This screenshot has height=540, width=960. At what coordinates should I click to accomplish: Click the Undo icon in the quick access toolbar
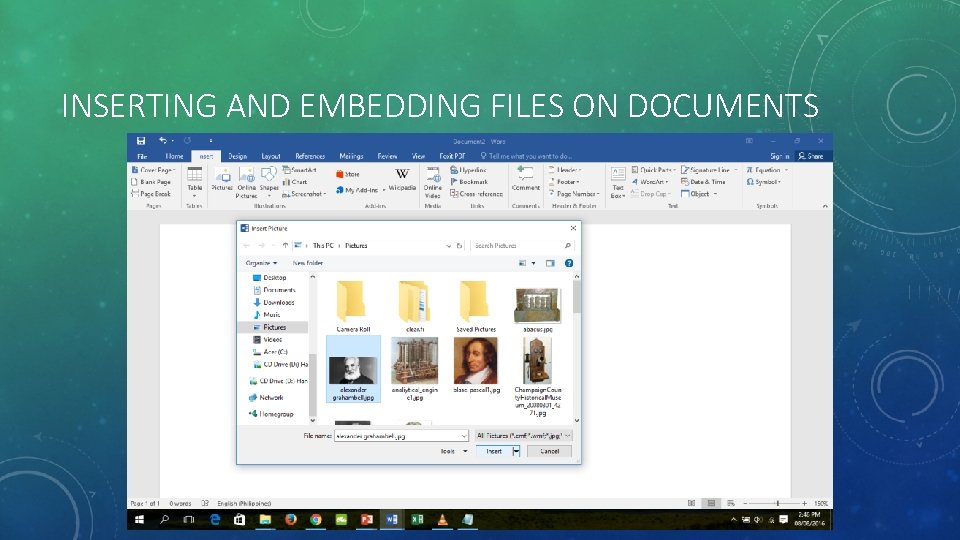(163, 141)
